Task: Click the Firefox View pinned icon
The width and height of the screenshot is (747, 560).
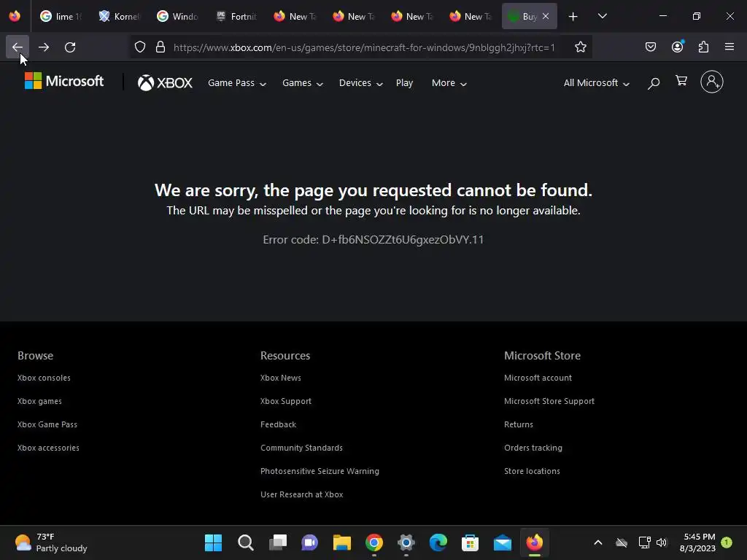Action: (x=15, y=16)
